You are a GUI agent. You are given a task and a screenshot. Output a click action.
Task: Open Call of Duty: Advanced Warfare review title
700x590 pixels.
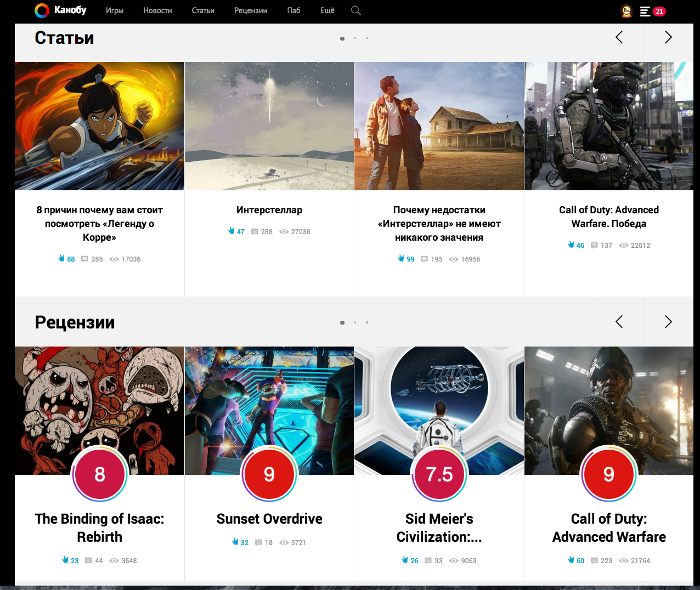[609, 527]
